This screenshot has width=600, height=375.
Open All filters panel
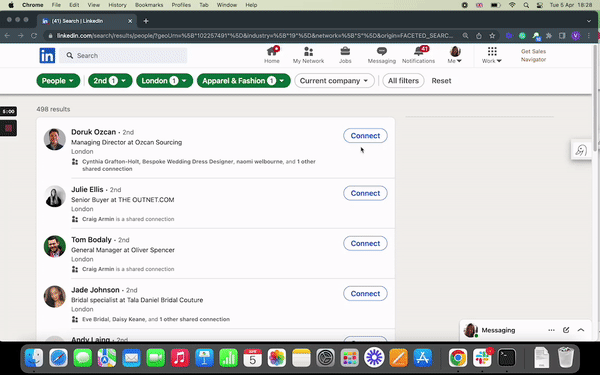[403, 81]
